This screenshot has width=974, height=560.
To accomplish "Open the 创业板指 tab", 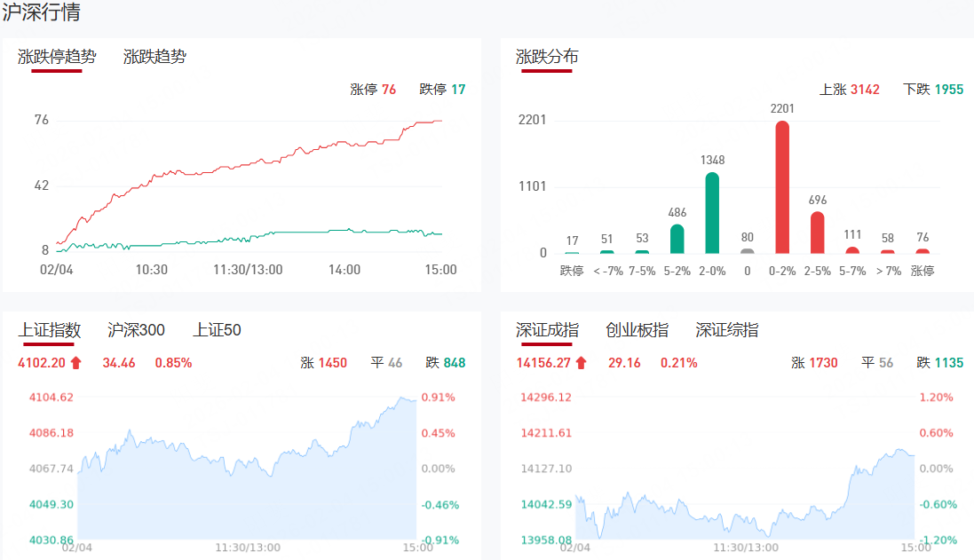I will click(637, 330).
